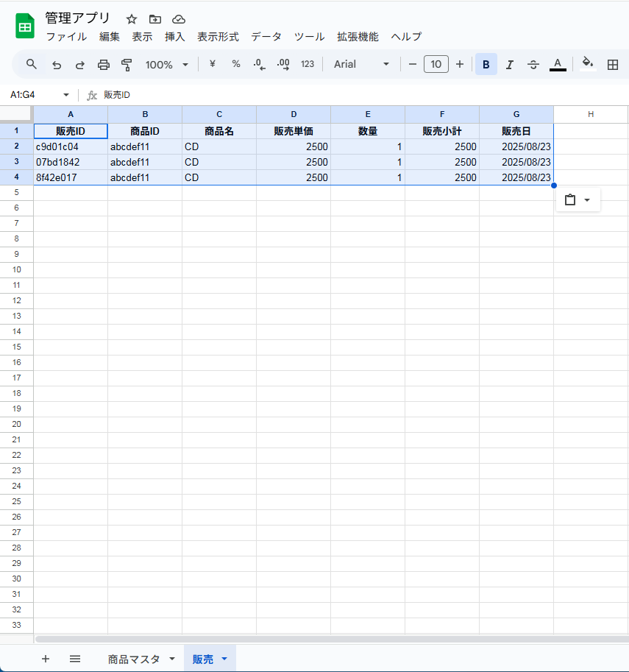Click the undo arrow icon
629x672 pixels.
tap(57, 65)
